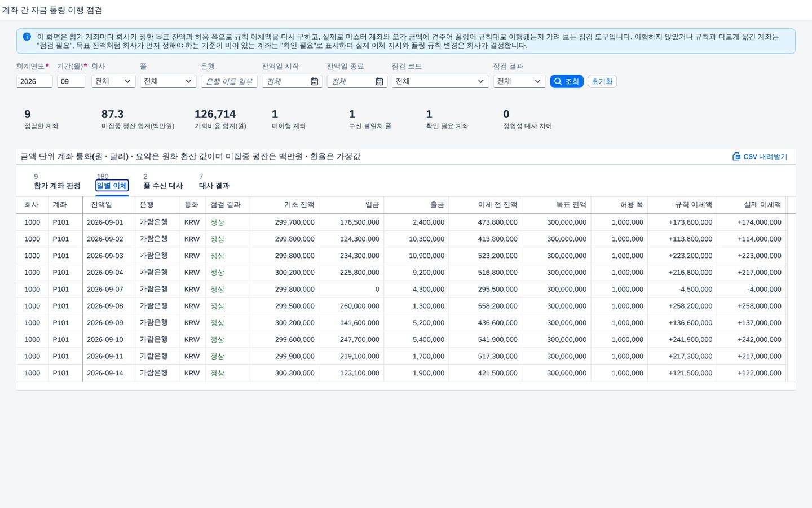812x508 pixels.
Task: Click the 회계연도 input field
Action: pos(34,81)
